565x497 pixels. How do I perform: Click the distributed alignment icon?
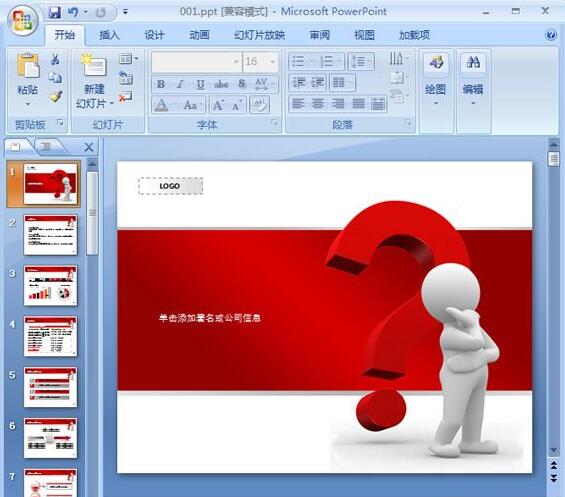coord(378,104)
